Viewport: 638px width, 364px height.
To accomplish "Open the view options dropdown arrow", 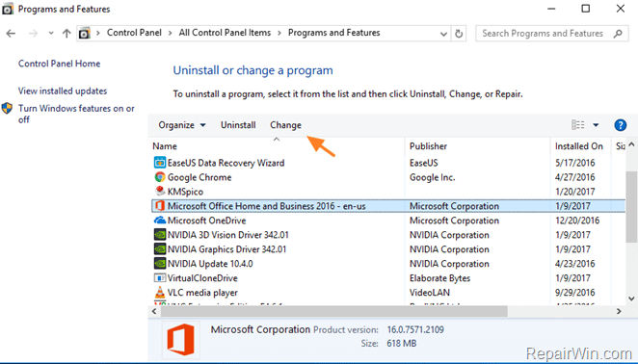I will pos(596,125).
